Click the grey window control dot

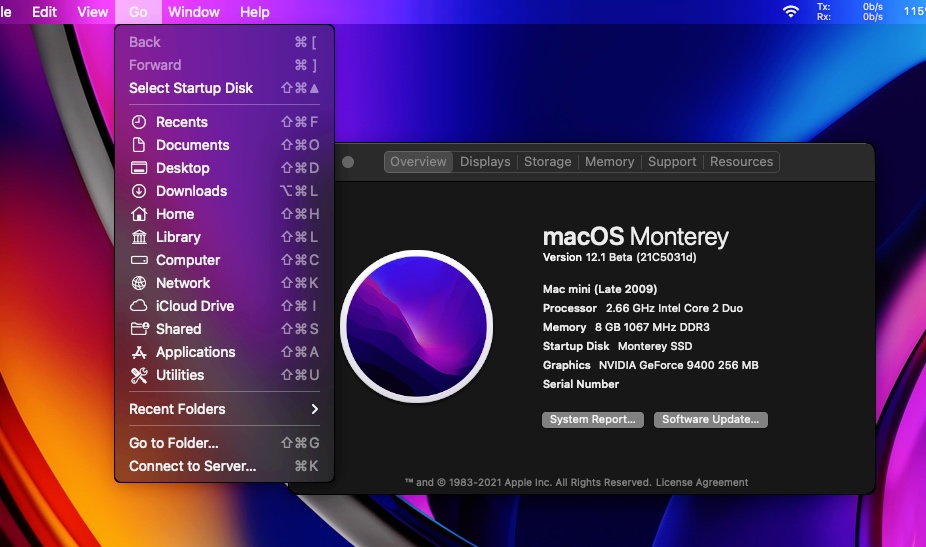pos(348,162)
